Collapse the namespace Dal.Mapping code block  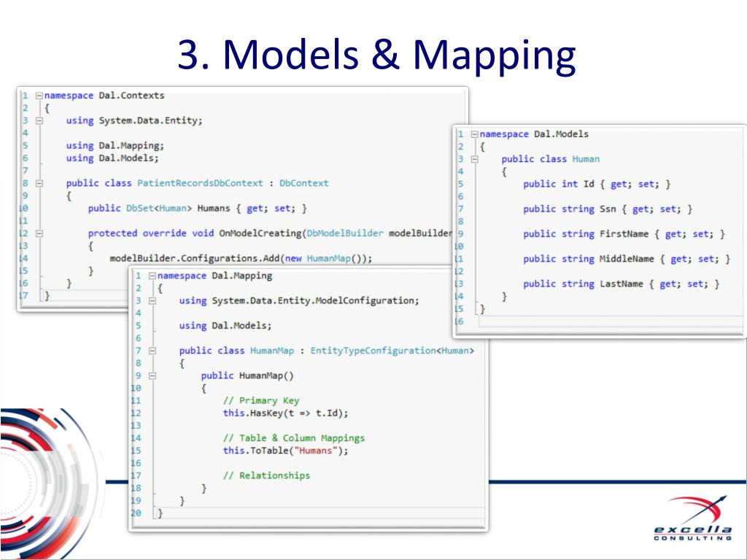tap(152, 276)
